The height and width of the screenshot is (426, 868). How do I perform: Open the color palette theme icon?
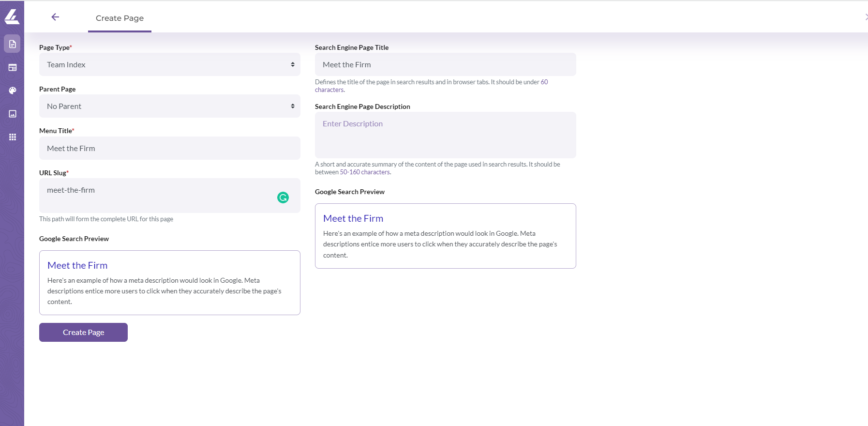[13, 91]
